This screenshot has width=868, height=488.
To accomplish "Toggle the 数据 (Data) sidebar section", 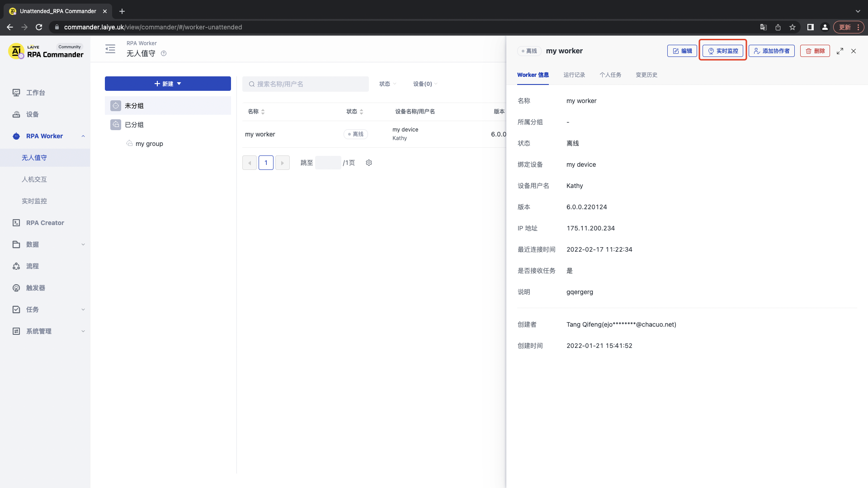I will (x=47, y=244).
